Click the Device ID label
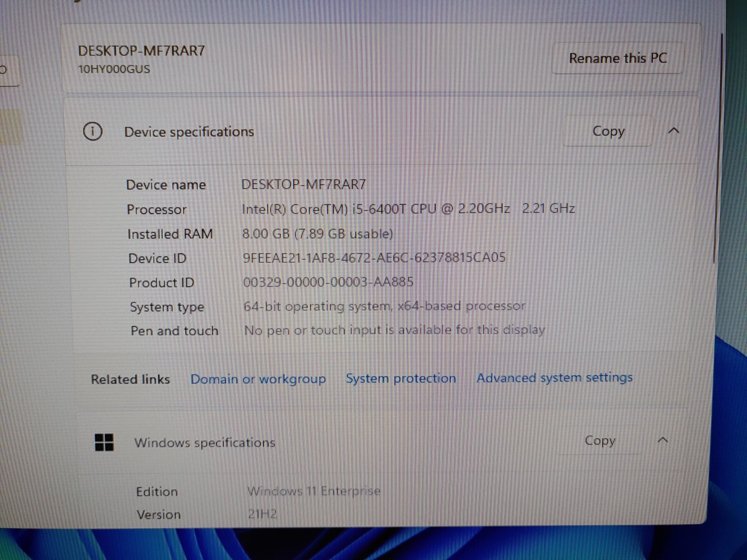Image resolution: width=747 pixels, height=560 pixels. tap(157, 258)
